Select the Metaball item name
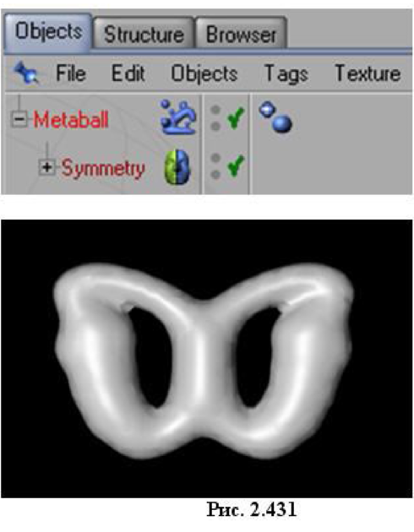This screenshot has width=414, height=532. [x=71, y=119]
